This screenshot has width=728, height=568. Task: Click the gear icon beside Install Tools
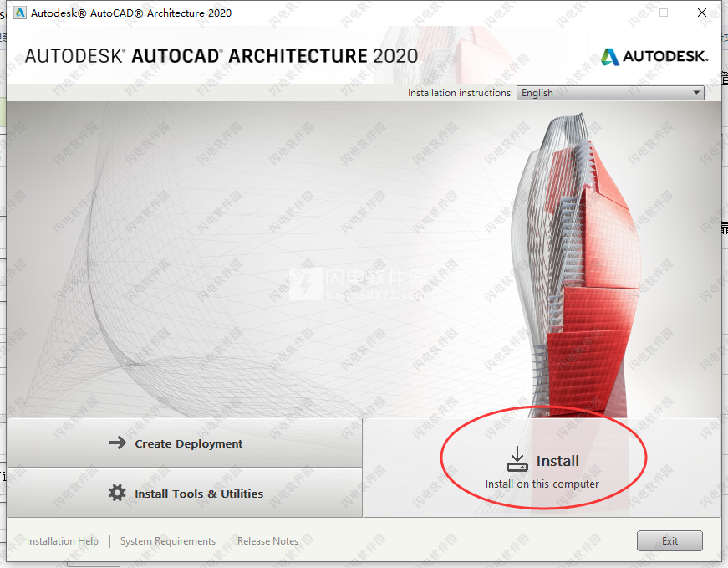(117, 493)
